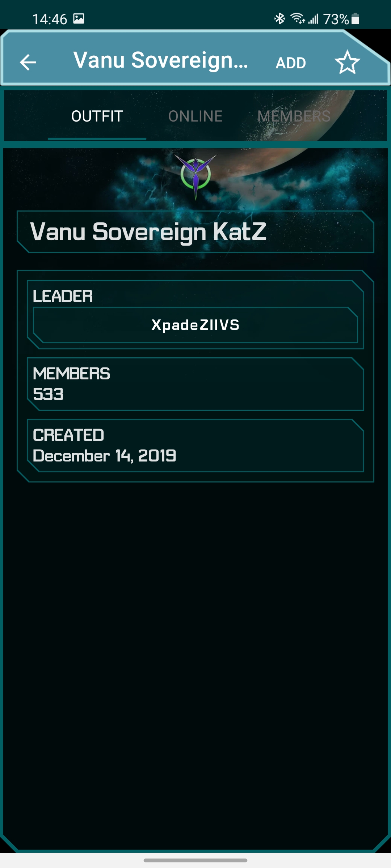Tap the MEMBERS 533 count panel
Image resolution: width=391 pixels, height=868 pixels.
[195, 384]
